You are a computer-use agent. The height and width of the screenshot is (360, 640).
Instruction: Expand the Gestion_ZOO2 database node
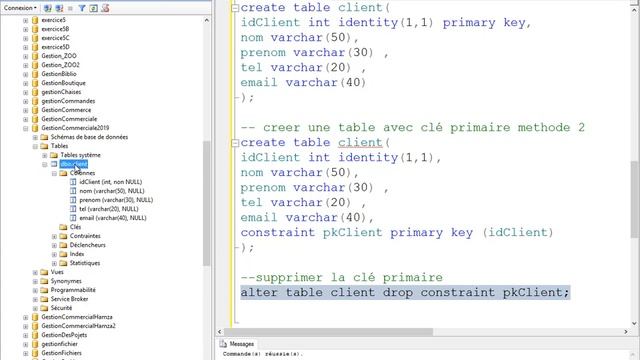coord(26,65)
